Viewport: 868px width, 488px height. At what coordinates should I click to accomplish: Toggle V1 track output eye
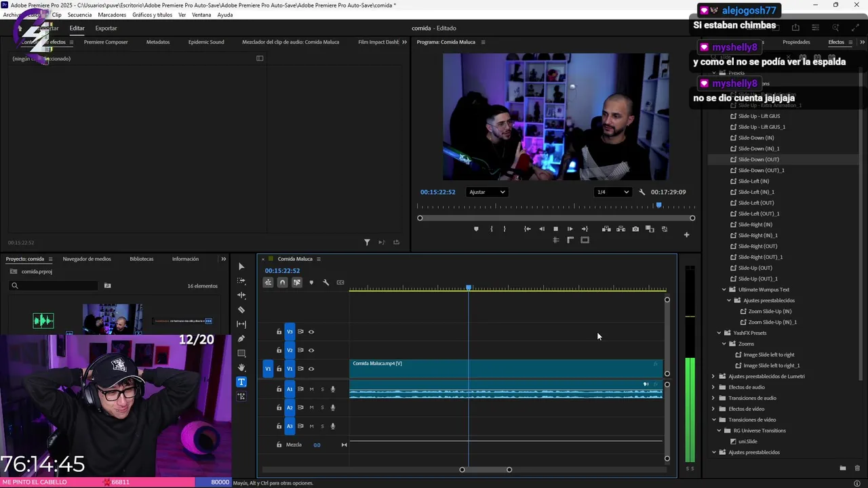click(x=311, y=369)
